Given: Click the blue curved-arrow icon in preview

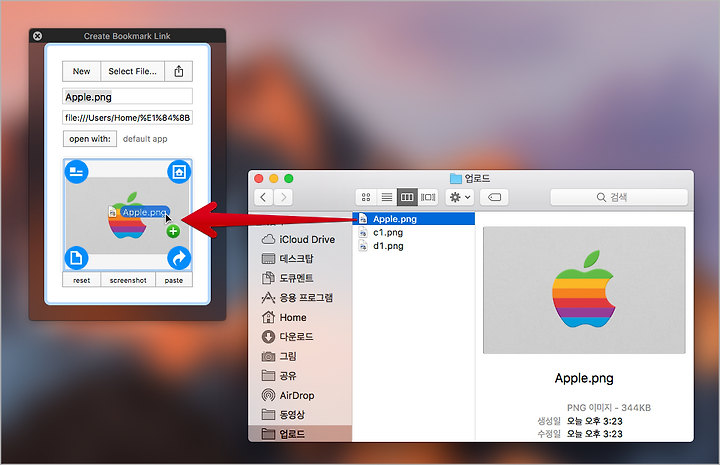Looking at the screenshot, I should point(179,258).
